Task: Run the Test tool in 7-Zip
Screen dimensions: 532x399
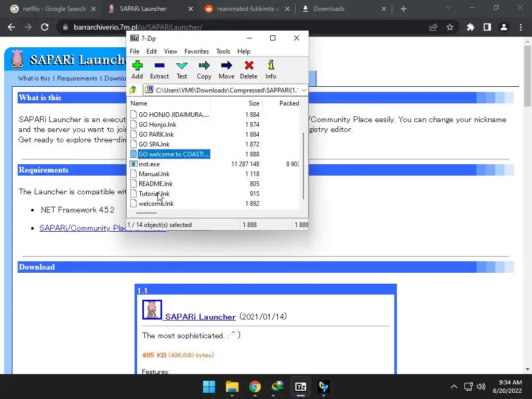Action: pyautogui.click(x=182, y=70)
